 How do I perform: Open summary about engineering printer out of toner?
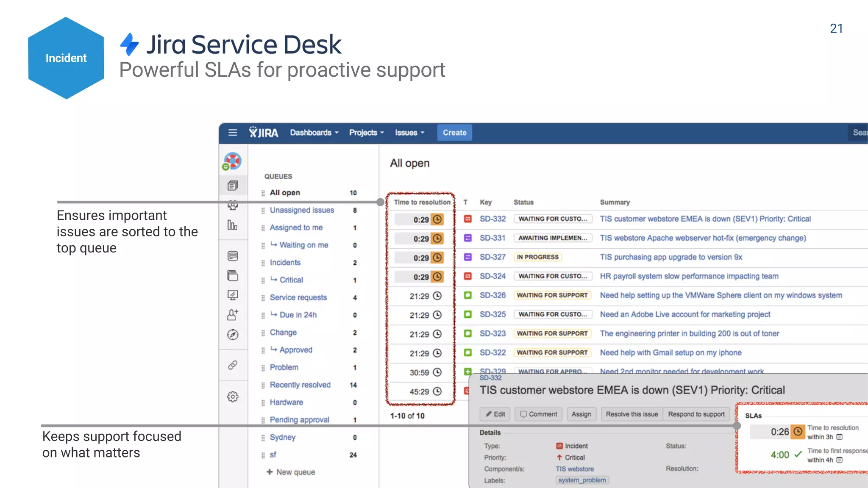690,333
